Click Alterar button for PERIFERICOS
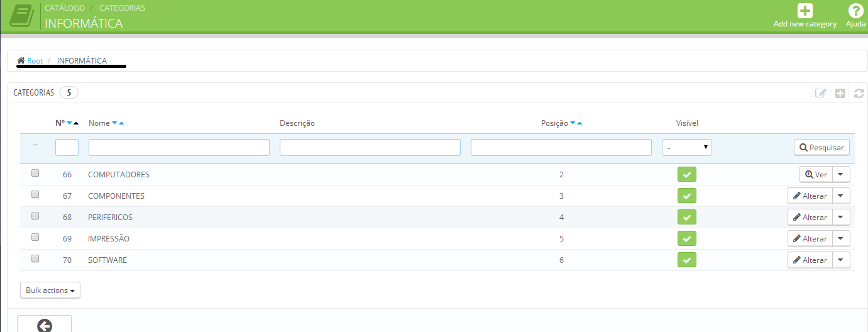The width and height of the screenshot is (868, 332). pos(810,218)
